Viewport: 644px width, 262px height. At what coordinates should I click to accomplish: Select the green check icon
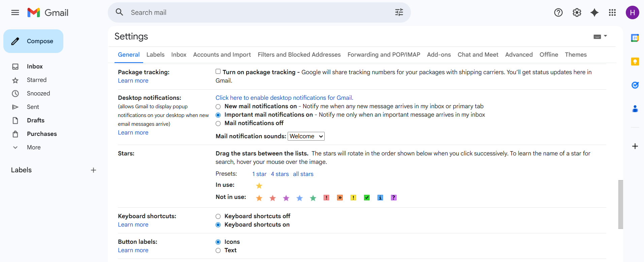point(367,198)
